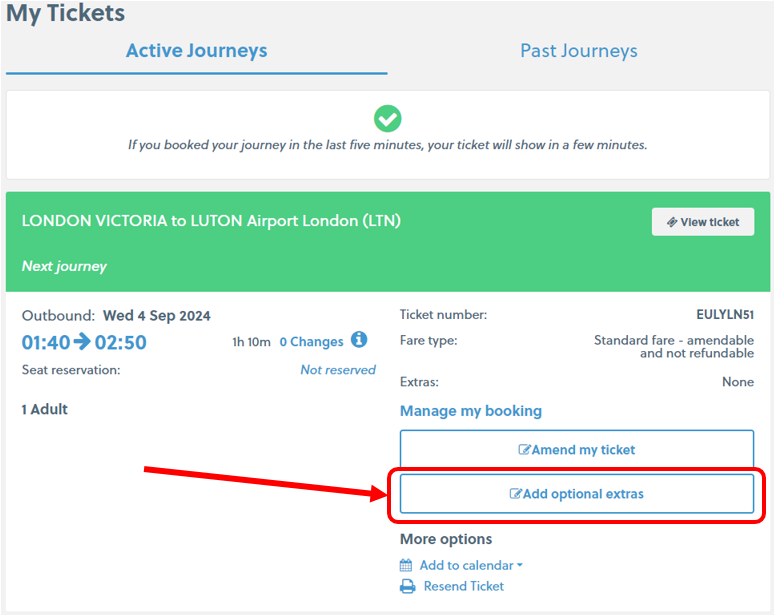Image resolution: width=774 pixels, height=615 pixels.
Task: Select the Not reserved seat link
Action: [338, 370]
